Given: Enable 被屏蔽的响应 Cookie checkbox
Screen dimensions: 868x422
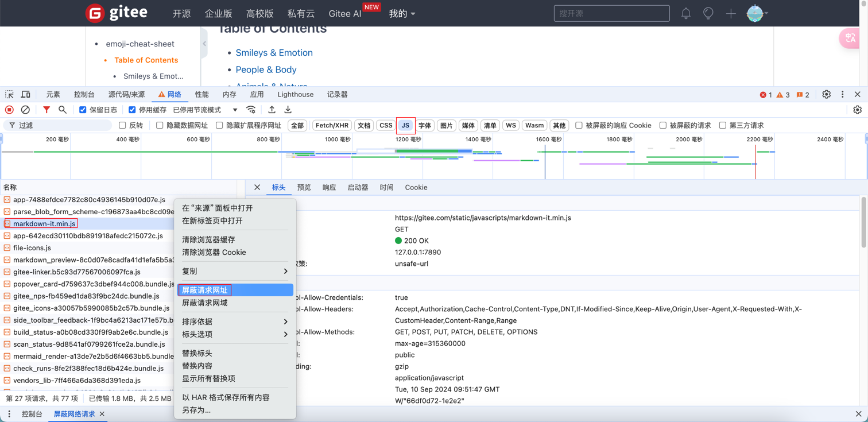Looking at the screenshot, I should 579,125.
